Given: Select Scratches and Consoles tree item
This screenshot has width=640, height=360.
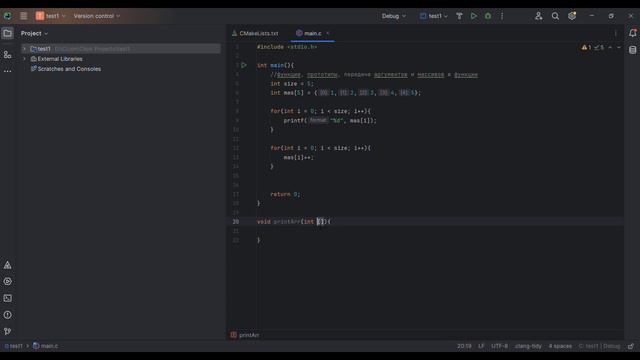Looking at the screenshot, I should pos(66,69).
